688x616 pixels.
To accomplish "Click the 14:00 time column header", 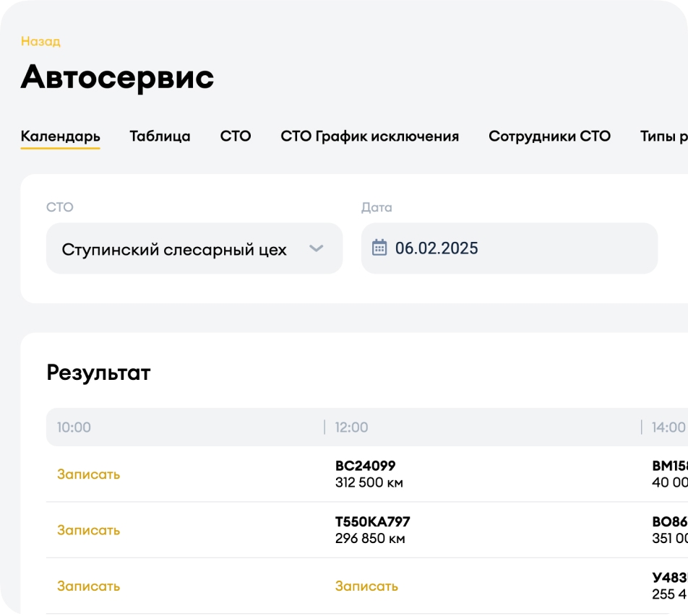I will point(668,428).
